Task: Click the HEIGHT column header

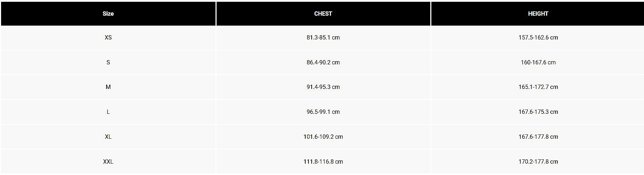Action: (538, 14)
